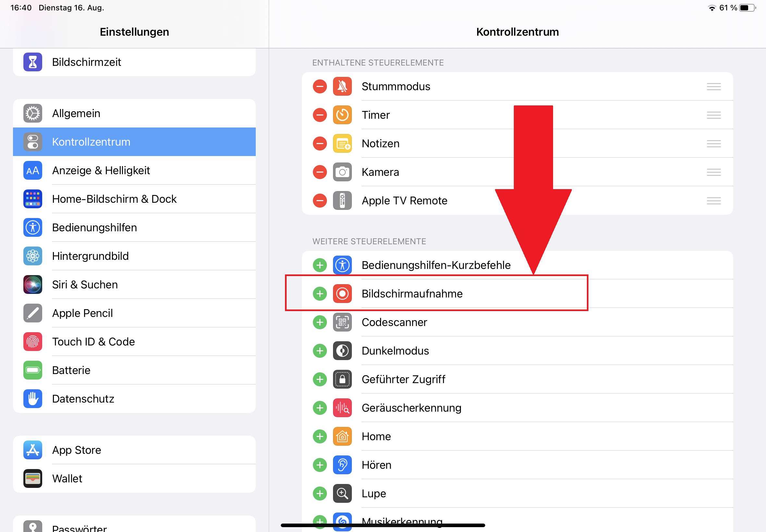766x532 pixels.
Task: Tap the Touch ID fingerprint icon
Action: 33,342
